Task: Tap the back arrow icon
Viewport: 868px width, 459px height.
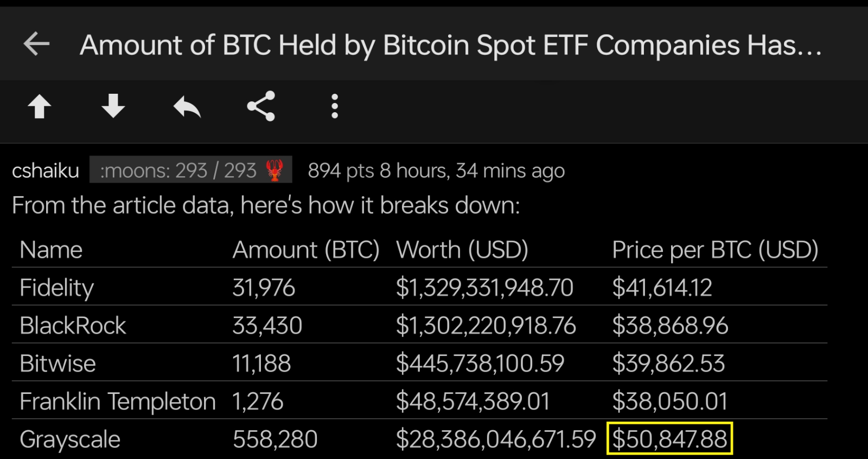Action: point(37,44)
